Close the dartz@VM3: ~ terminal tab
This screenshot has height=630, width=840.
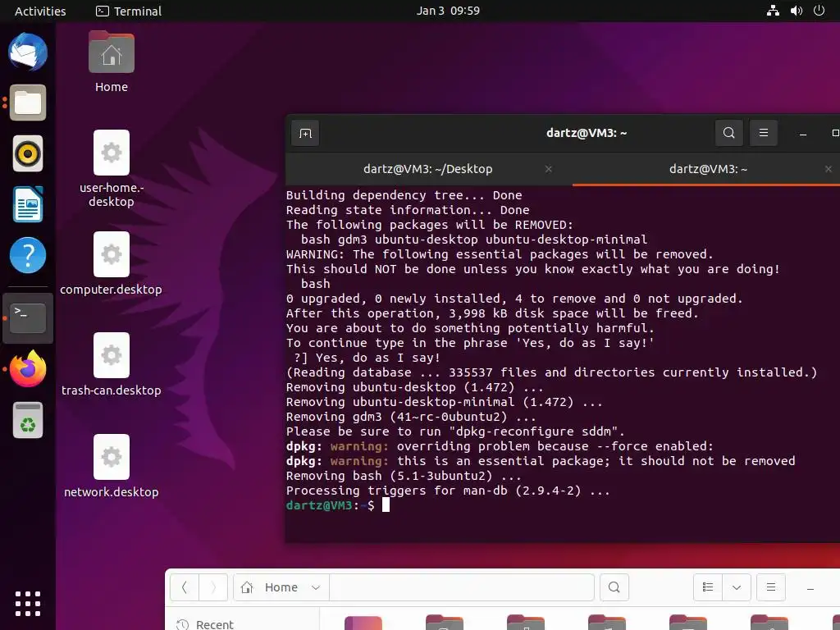click(x=829, y=169)
